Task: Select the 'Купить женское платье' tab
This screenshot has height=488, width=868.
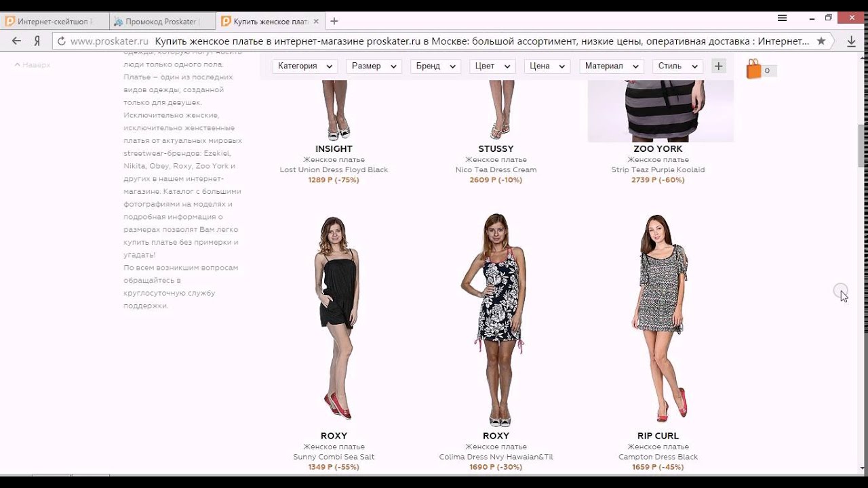Action: pos(270,21)
